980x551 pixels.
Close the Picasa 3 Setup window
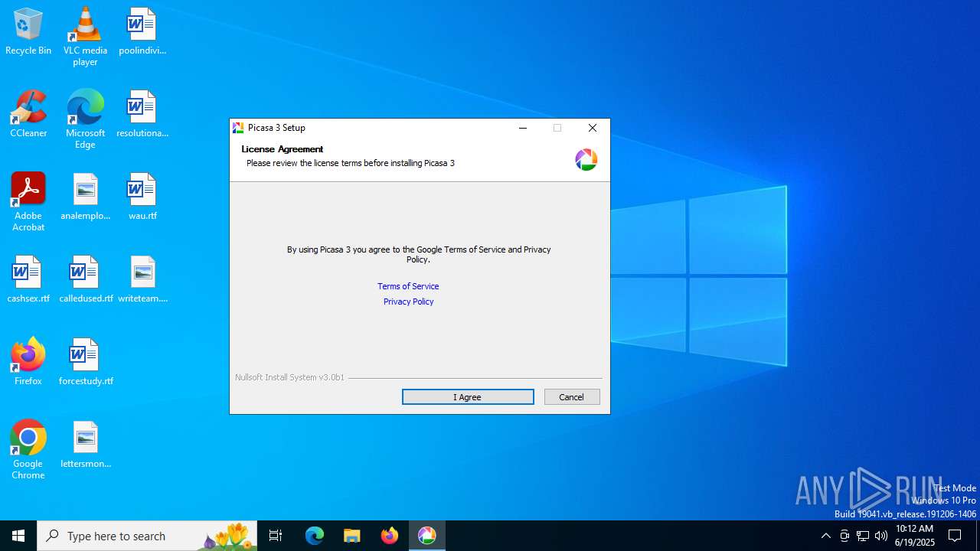(593, 128)
